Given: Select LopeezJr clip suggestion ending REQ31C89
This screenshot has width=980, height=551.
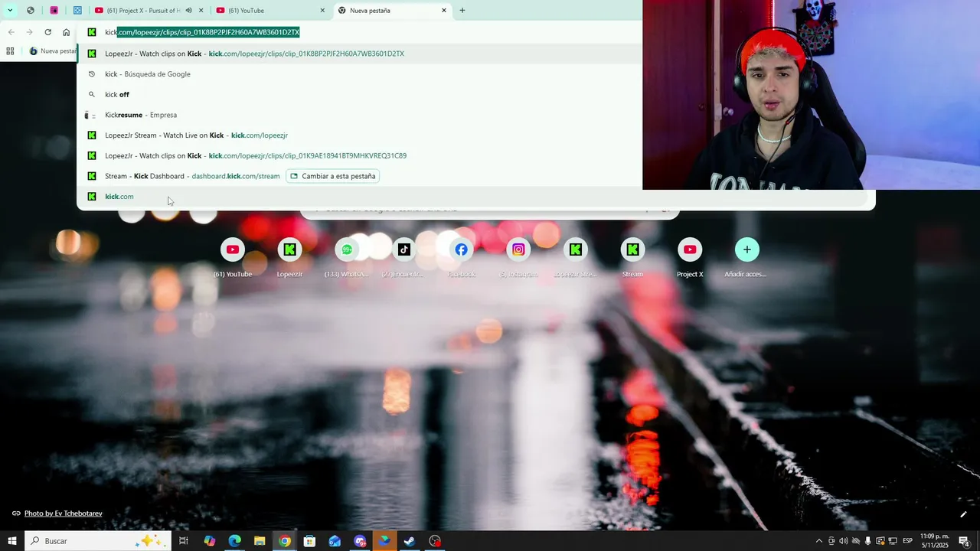Looking at the screenshot, I should 360,155.
